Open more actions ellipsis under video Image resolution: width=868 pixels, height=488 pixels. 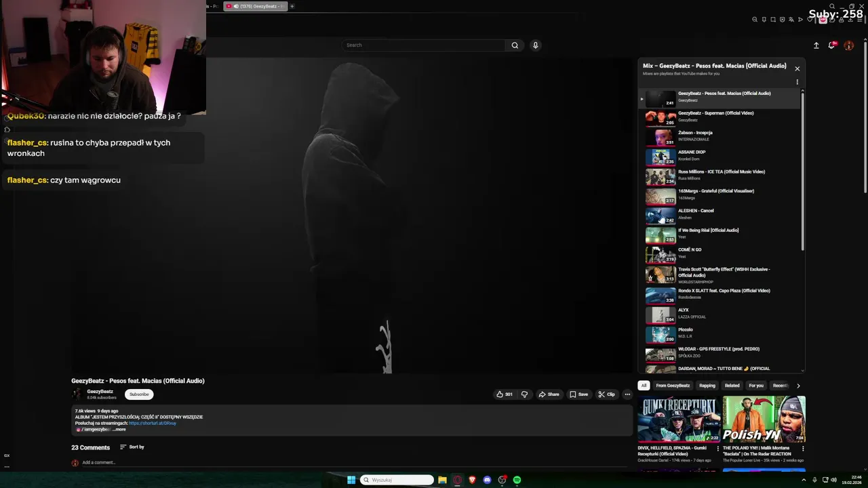point(627,394)
